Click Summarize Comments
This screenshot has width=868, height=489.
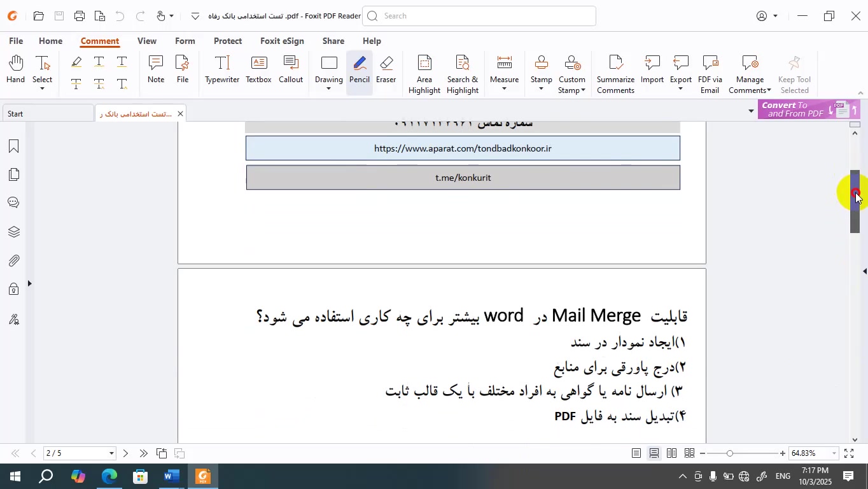(615, 74)
